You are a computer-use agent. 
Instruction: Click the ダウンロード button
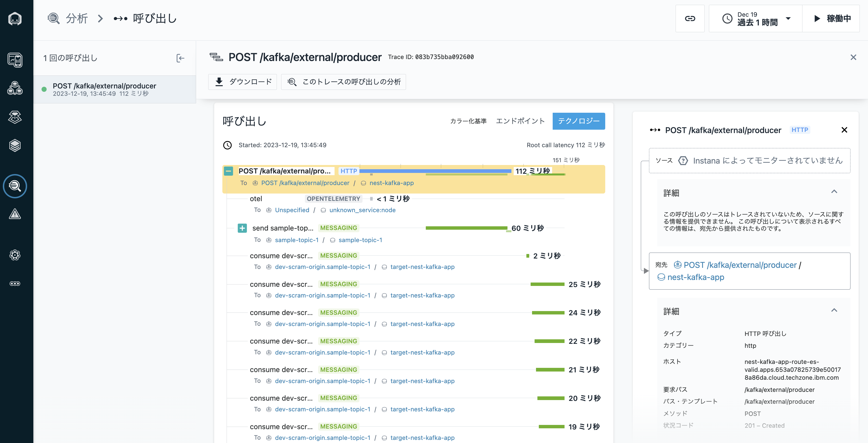pos(243,82)
